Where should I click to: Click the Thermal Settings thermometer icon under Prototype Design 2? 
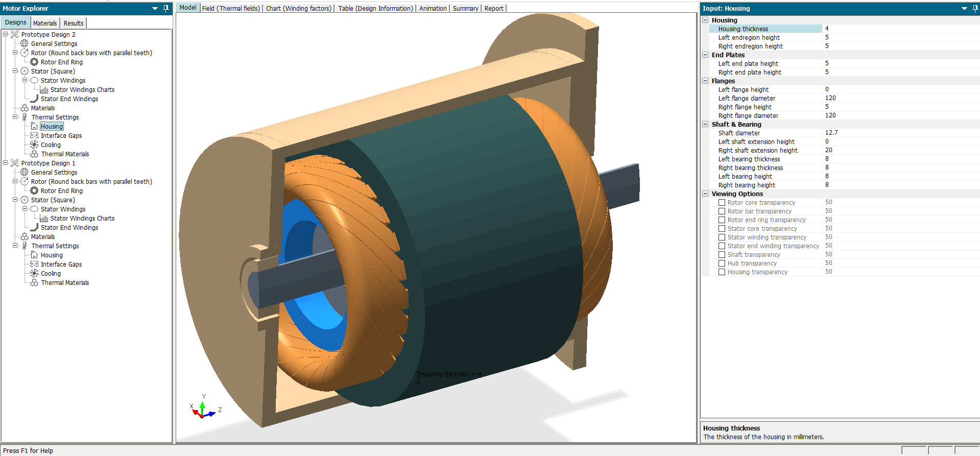(x=25, y=117)
